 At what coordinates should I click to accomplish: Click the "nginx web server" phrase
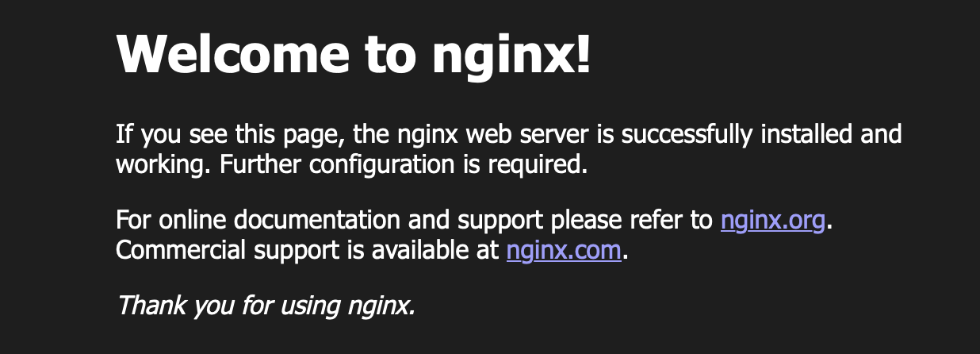pos(495,135)
